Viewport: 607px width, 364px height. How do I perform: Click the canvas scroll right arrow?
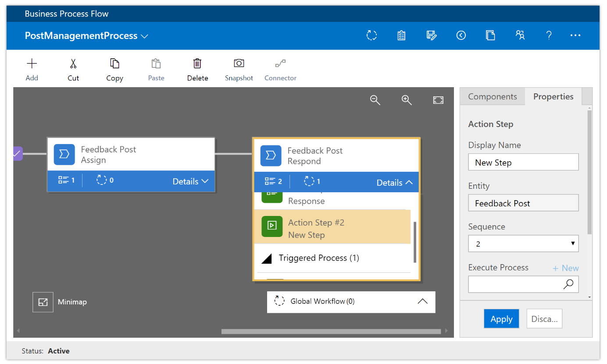point(447,331)
